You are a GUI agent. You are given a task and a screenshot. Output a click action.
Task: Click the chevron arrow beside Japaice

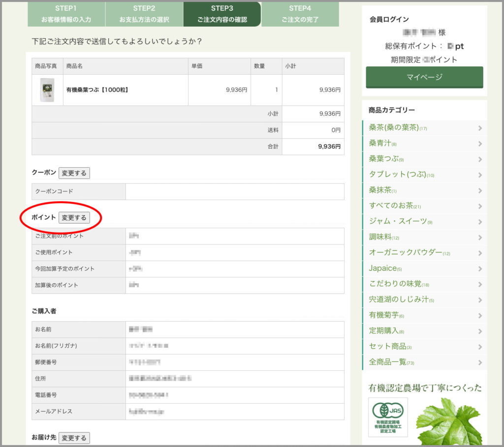(x=480, y=268)
